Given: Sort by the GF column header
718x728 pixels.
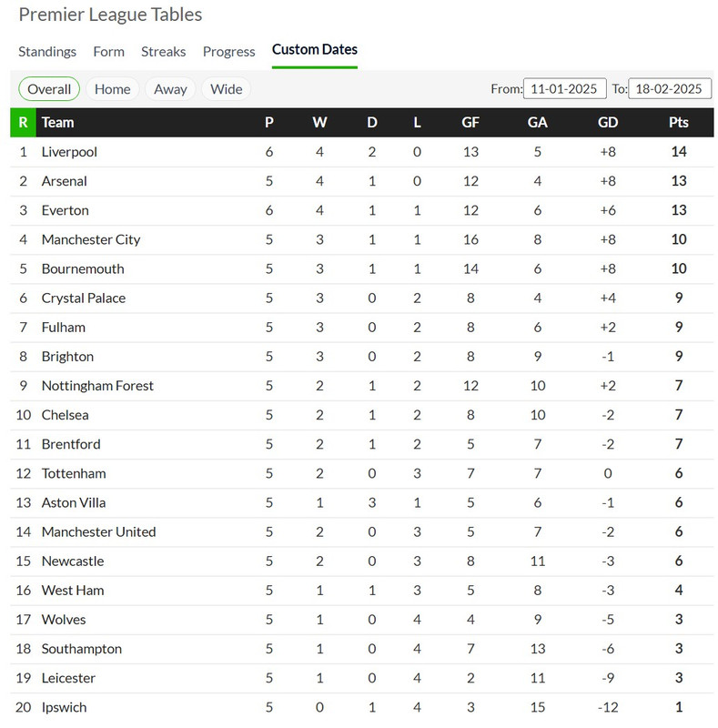Looking at the screenshot, I should pos(470,123).
